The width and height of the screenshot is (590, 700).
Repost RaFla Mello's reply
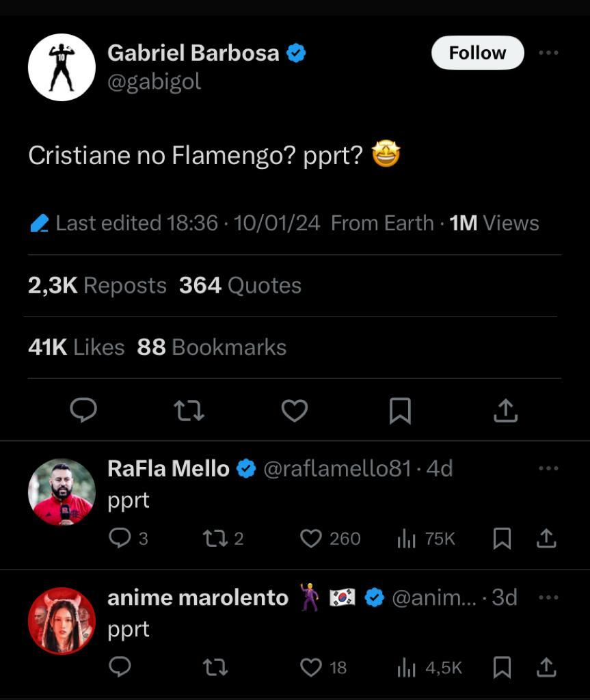point(215,539)
